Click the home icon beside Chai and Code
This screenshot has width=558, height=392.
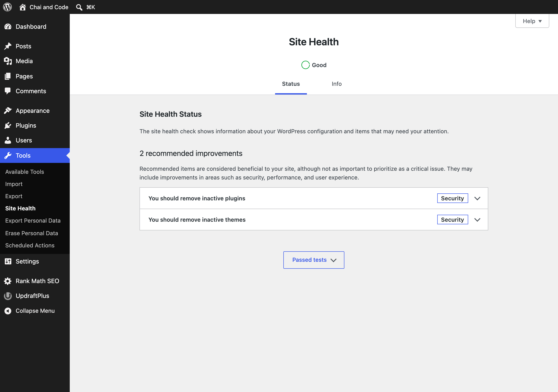[x=23, y=7]
